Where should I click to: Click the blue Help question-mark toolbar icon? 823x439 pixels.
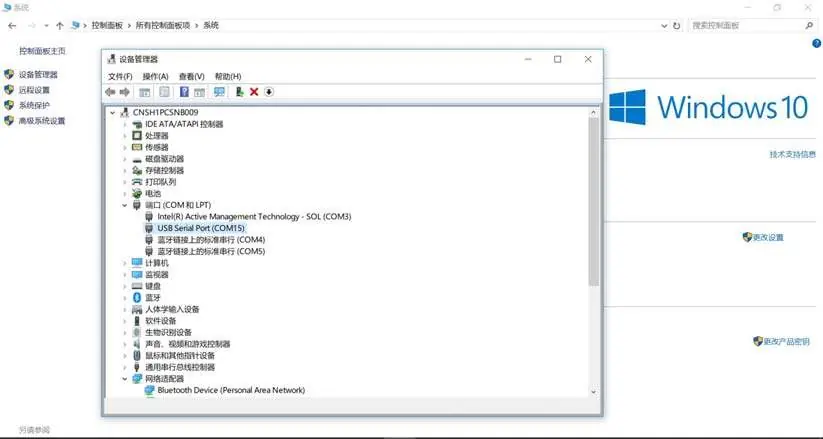(184, 92)
